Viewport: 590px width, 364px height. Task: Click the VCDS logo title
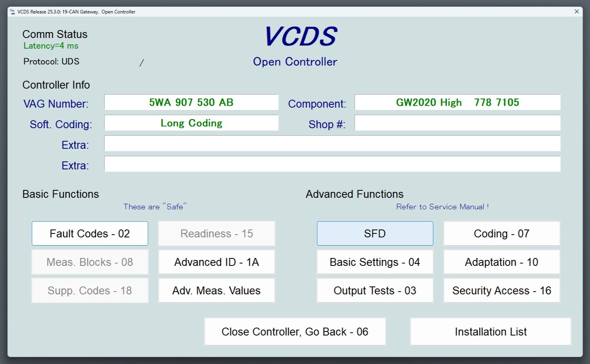pos(301,36)
